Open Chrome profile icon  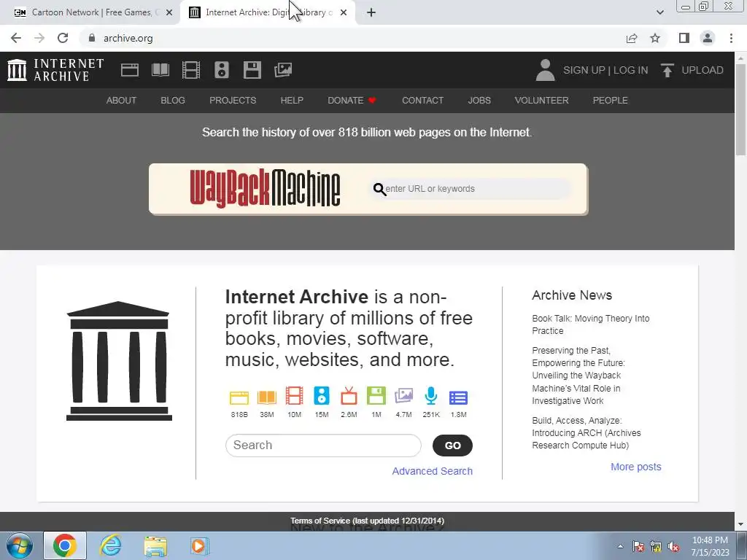click(x=708, y=38)
